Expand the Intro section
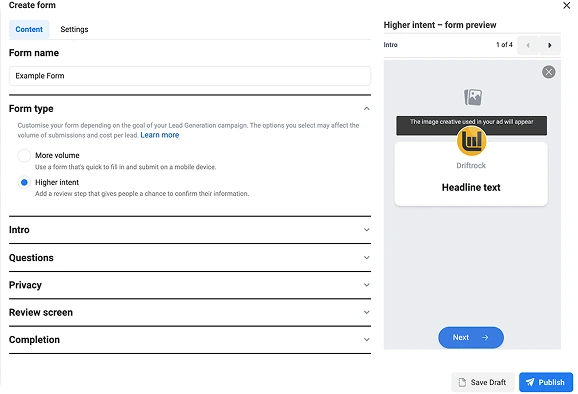Image resolution: width=578 pixels, height=394 pixels. point(190,230)
